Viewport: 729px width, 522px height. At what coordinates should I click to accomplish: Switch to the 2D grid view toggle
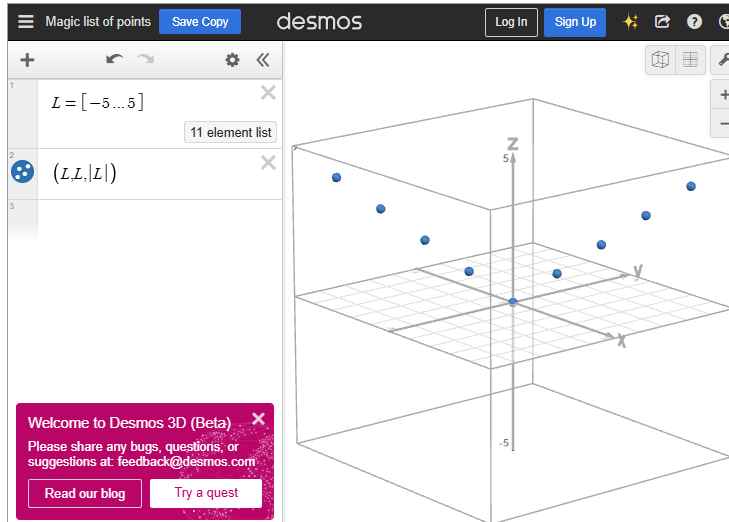coord(690,60)
